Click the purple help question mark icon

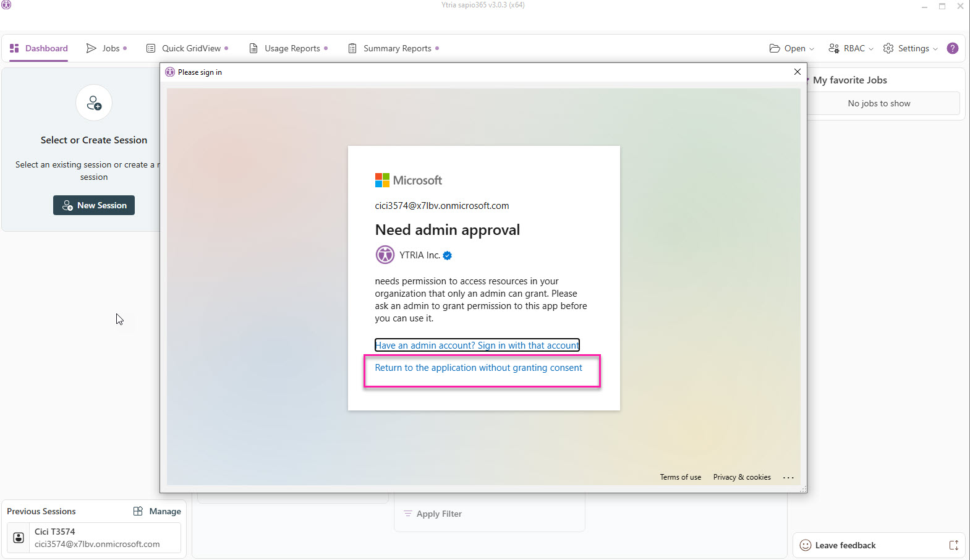(953, 48)
